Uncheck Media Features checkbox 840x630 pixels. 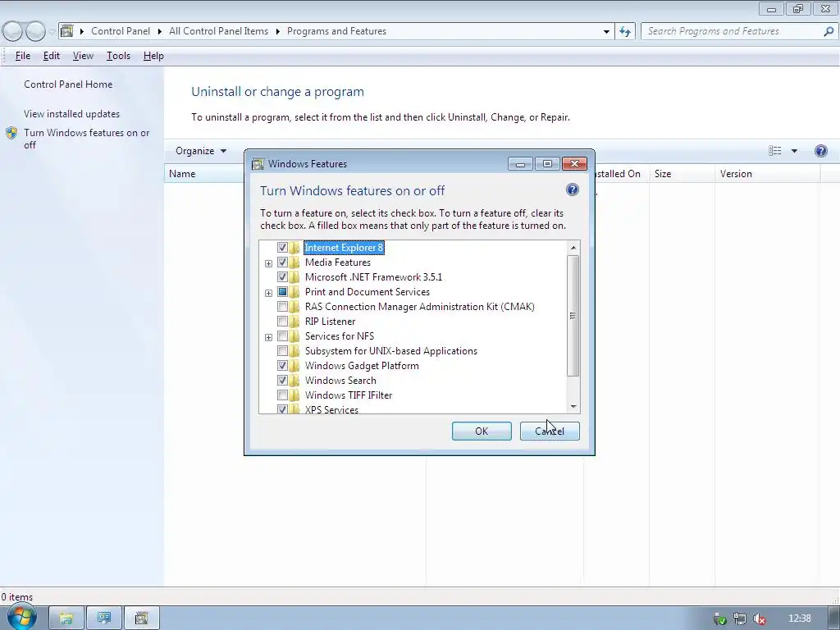282,262
